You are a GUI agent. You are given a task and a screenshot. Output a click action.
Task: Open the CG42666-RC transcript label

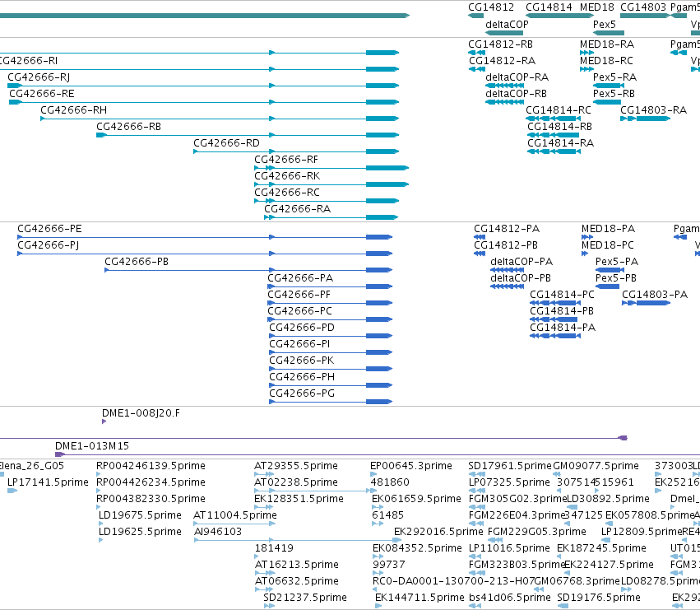pyautogui.click(x=287, y=193)
